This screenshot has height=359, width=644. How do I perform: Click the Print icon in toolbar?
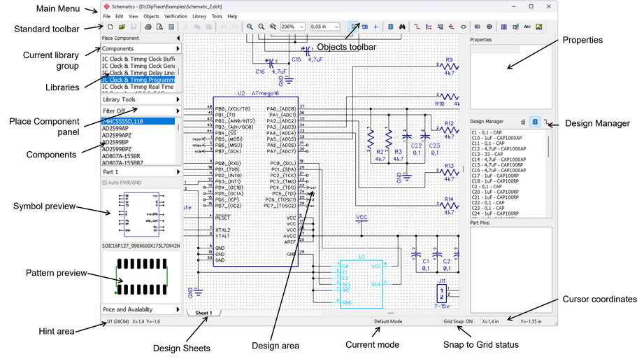[x=148, y=27]
